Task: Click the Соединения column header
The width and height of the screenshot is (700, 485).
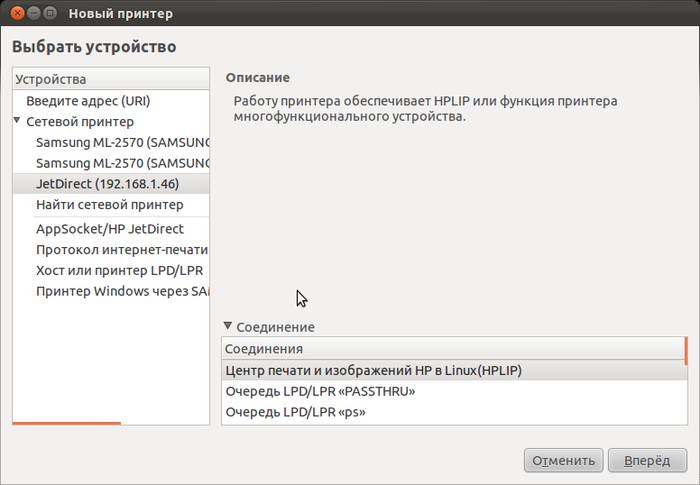Action: pos(452,349)
